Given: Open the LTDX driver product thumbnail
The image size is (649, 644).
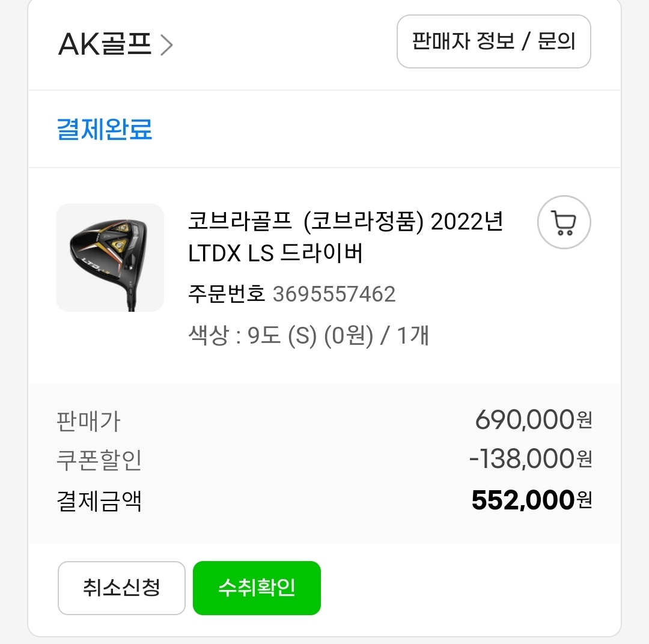Looking at the screenshot, I should pos(110,258).
